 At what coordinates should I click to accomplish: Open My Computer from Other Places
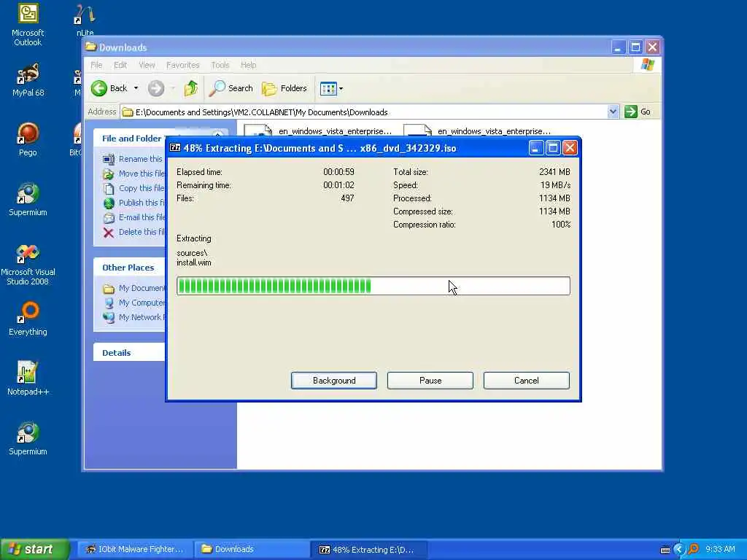pos(134,303)
